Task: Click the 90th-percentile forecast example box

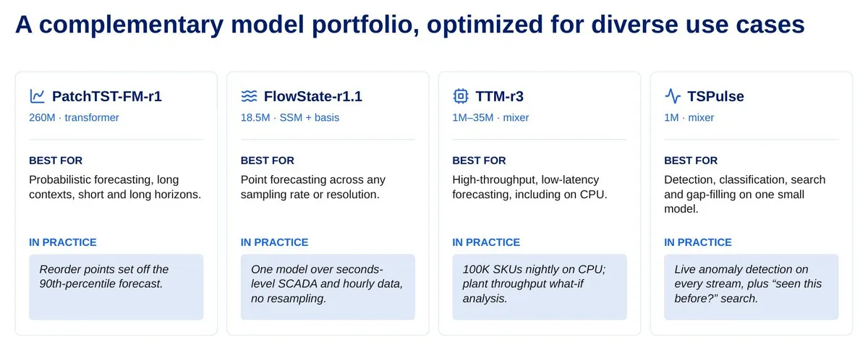Action: [x=116, y=287]
